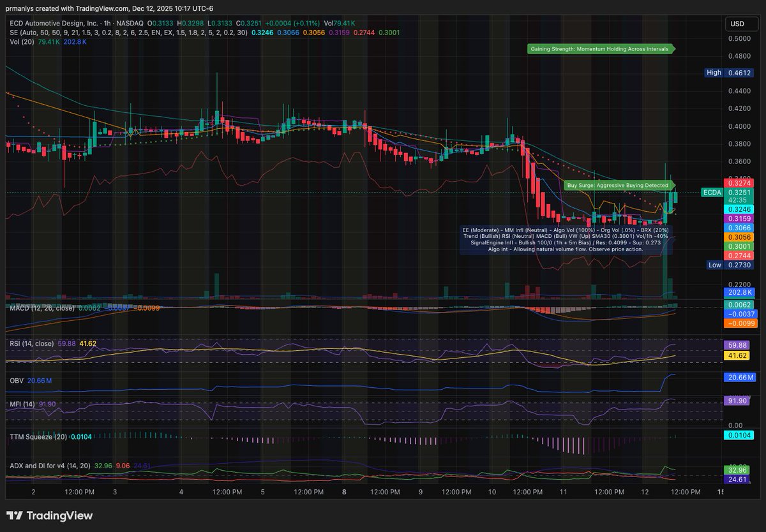Screen dimensions: 766x532
Task: Click the 0.3251 current price tag
Action: pyautogui.click(x=738, y=192)
